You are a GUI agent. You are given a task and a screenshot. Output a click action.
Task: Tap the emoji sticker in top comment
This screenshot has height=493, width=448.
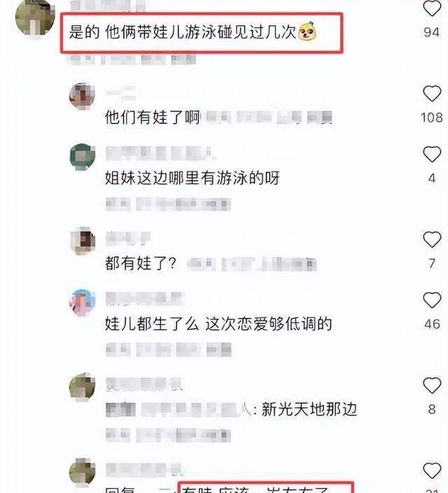point(307,32)
